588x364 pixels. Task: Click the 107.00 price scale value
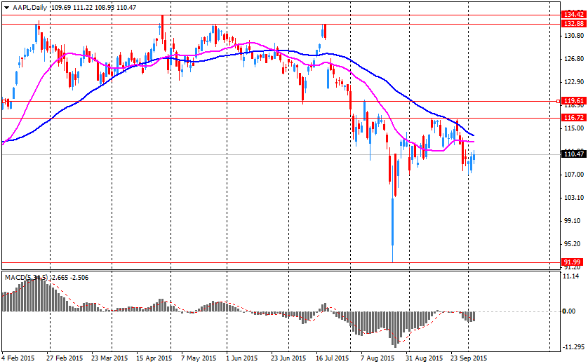coord(574,175)
